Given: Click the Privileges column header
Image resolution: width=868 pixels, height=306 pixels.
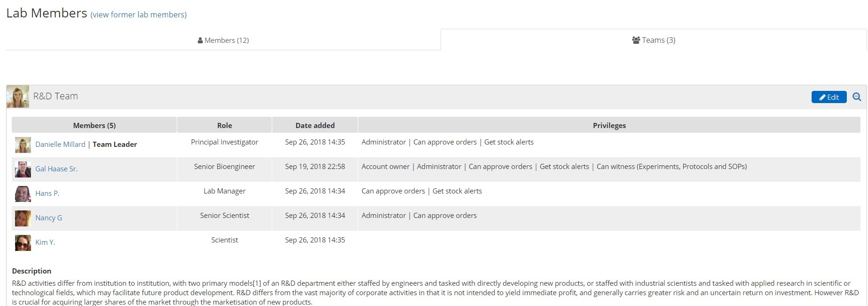Looking at the screenshot, I should pyautogui.click(x=609, y=125).
